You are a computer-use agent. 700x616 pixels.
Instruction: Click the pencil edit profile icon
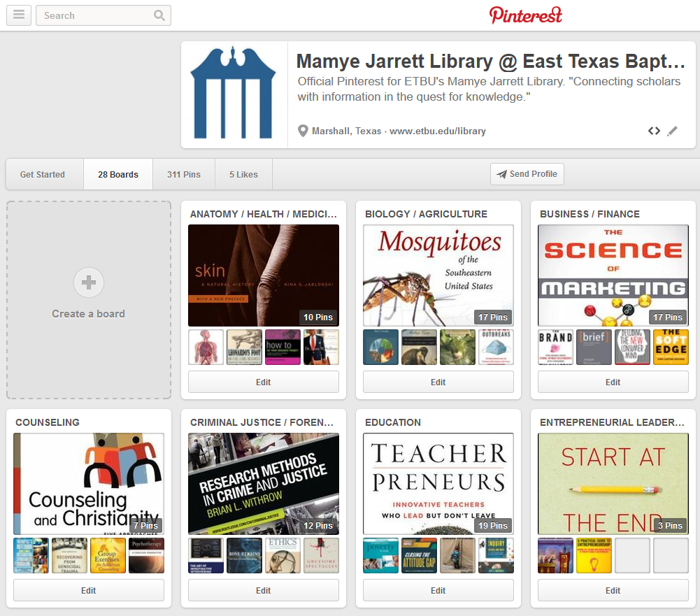(x=672, y=131)
